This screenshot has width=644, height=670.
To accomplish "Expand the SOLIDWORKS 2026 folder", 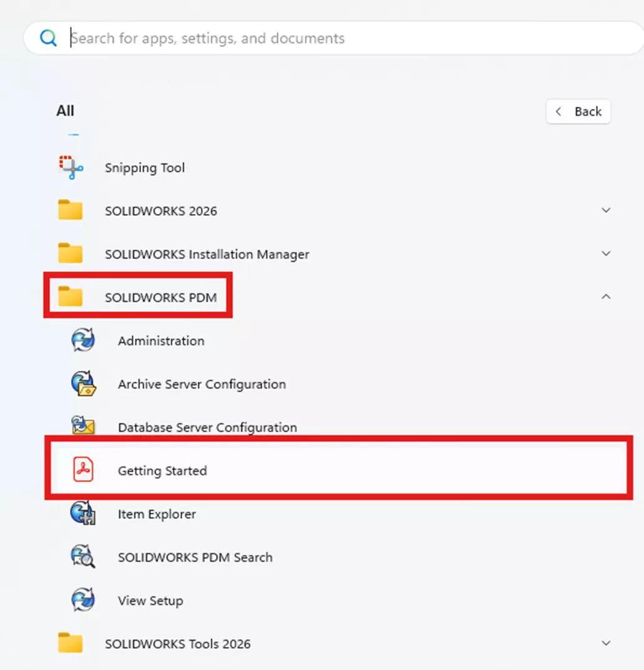I will click(606, 210).
